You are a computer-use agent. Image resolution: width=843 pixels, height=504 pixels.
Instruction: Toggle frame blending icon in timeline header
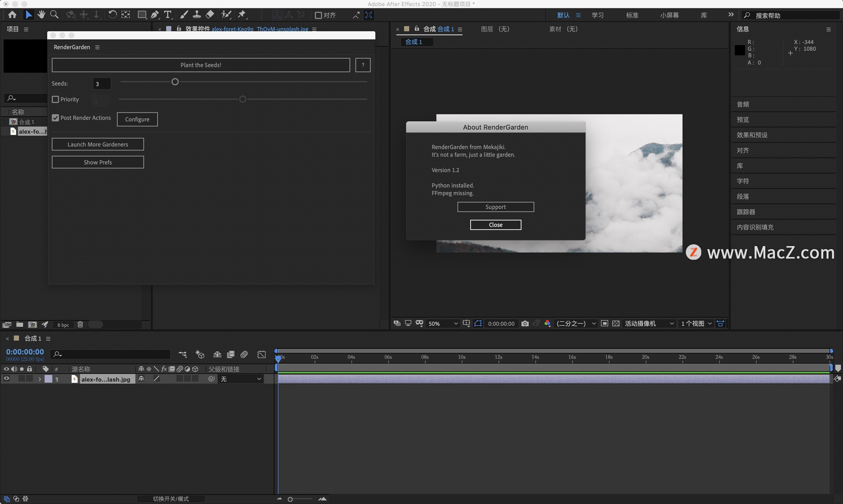click(231, 354)
